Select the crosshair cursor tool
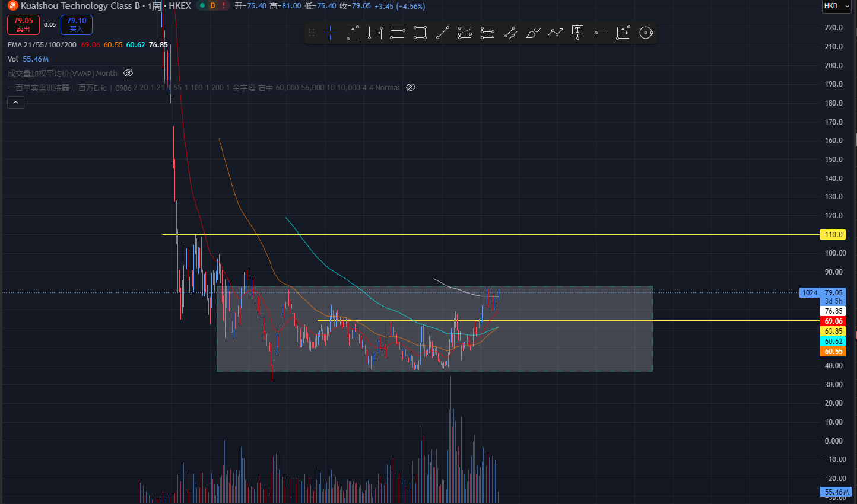Image resolution: width=857 pixels, height=504 pixels. click(330, 33)
